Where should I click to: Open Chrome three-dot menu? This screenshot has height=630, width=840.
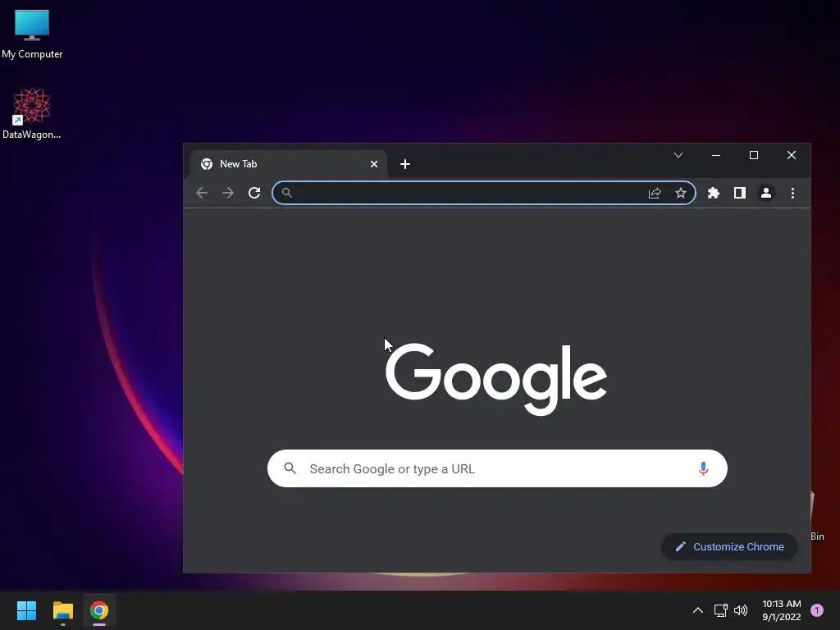(793, 193)
